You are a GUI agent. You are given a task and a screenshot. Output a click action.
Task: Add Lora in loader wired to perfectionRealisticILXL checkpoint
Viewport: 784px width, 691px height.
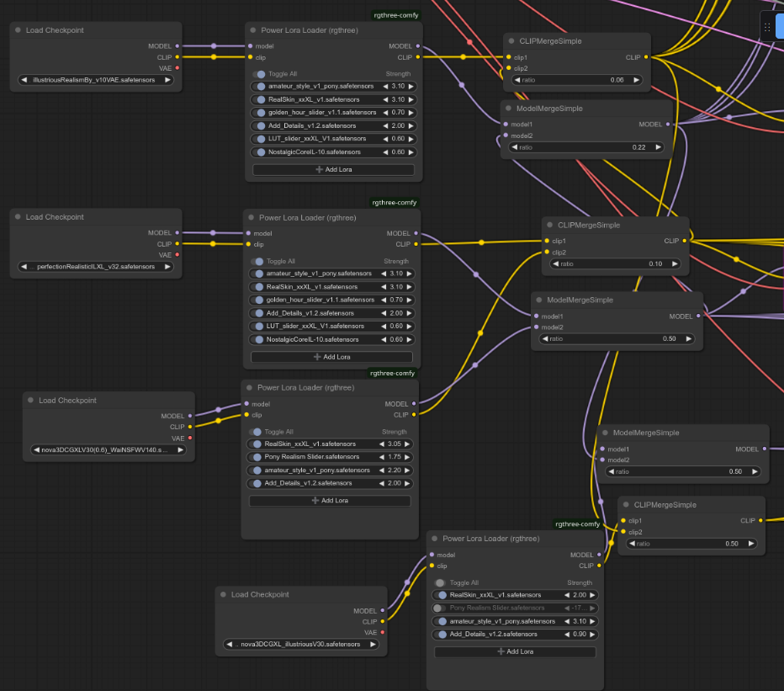(x=331, y=357)
